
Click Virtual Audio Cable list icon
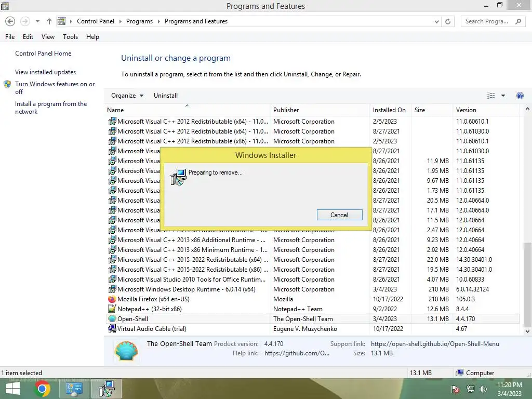(112, 328)
